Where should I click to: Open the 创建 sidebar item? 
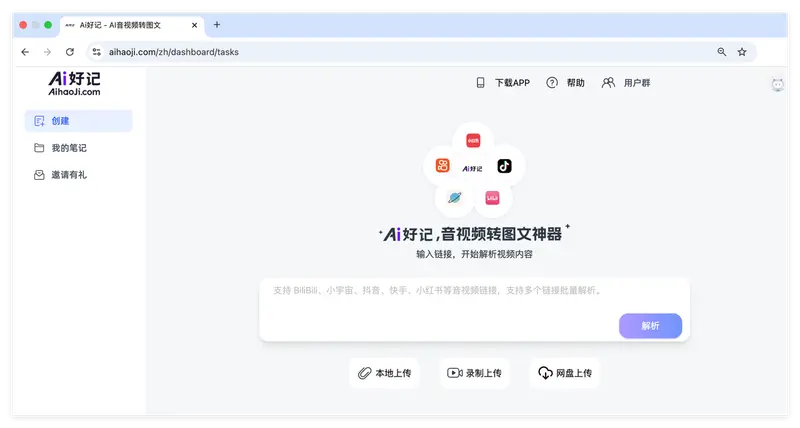[79, 121]
